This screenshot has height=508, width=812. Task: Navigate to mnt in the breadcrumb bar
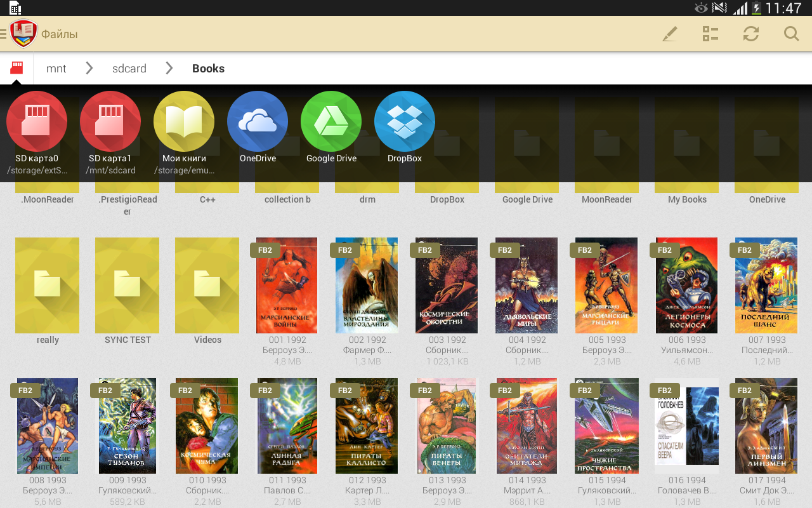pyautogui.click(x=56, y=68)
